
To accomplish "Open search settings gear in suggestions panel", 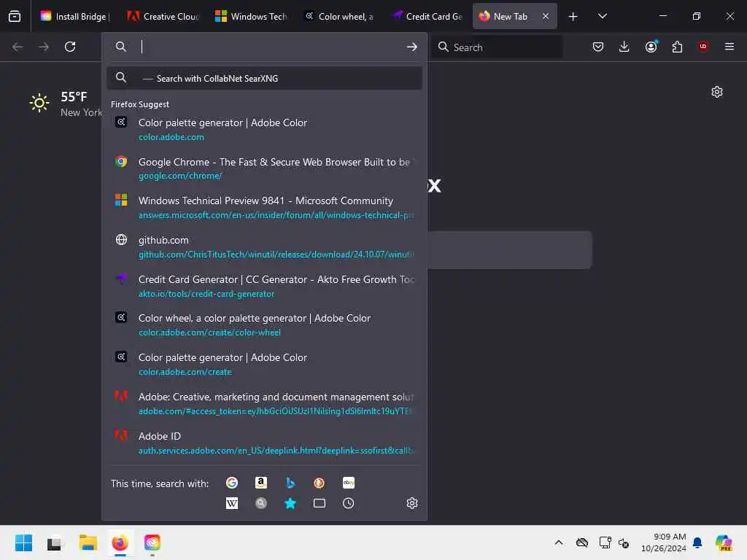I will point(412,503).
